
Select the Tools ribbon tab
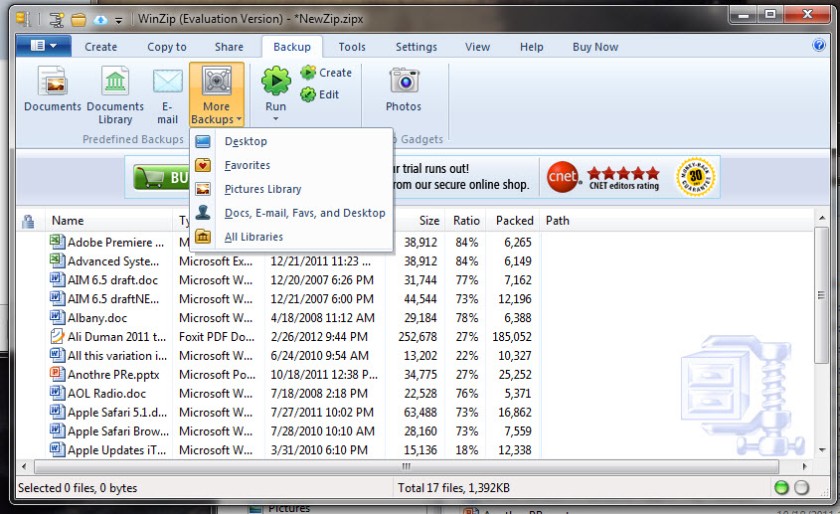352,47
